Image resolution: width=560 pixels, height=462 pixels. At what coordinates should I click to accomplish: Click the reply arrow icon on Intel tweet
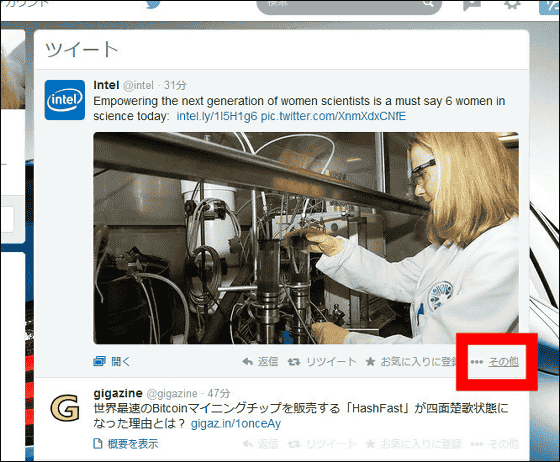coord(247,362)
